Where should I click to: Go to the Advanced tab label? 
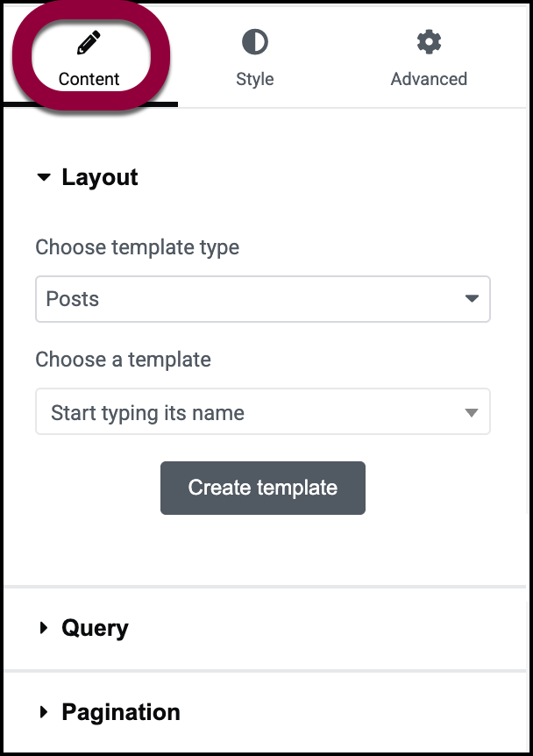tap(429, 79)
